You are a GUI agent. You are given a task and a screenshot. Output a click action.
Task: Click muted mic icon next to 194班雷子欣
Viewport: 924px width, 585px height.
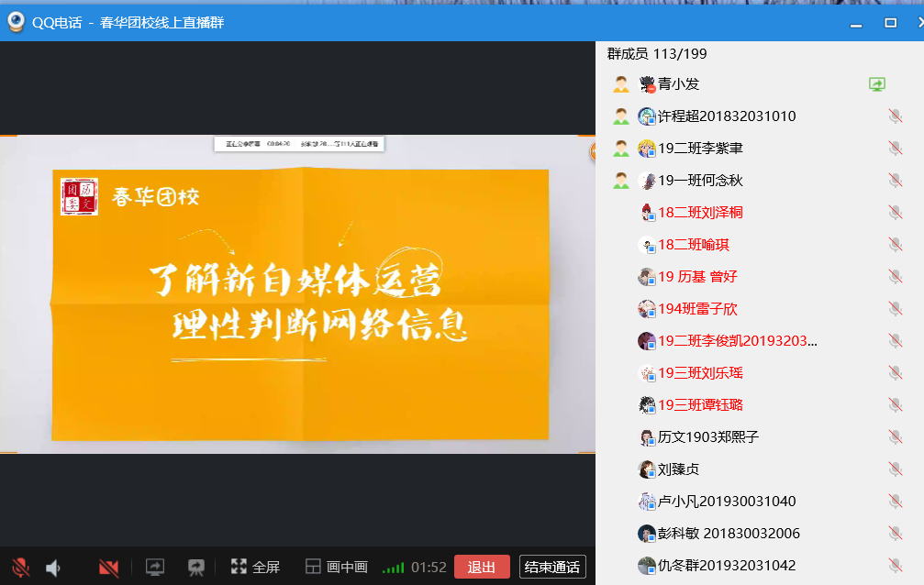point(895,309)
